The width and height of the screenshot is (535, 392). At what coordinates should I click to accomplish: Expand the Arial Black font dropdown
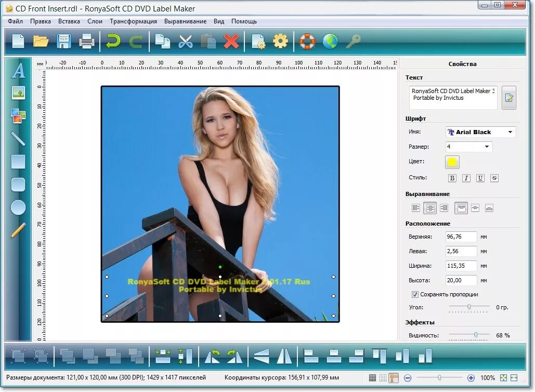pyautogui.click(x=510, y=132)
